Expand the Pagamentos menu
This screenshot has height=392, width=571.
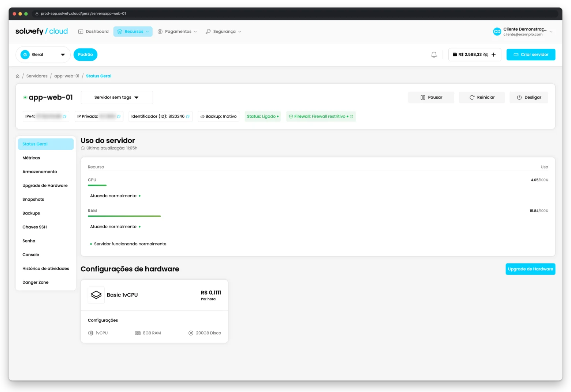click(178, 32)
